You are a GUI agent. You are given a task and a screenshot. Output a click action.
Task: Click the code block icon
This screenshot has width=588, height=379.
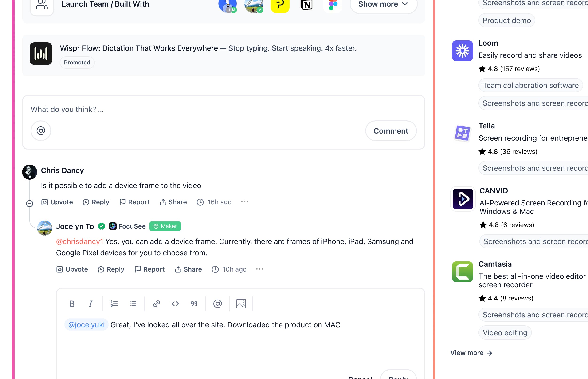tap(175, 304)
